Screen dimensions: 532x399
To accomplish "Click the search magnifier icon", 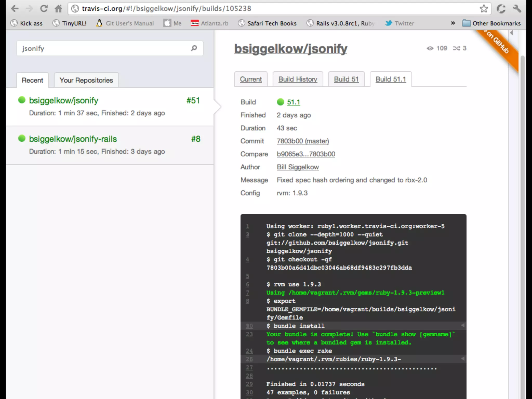I will [194, 48].
